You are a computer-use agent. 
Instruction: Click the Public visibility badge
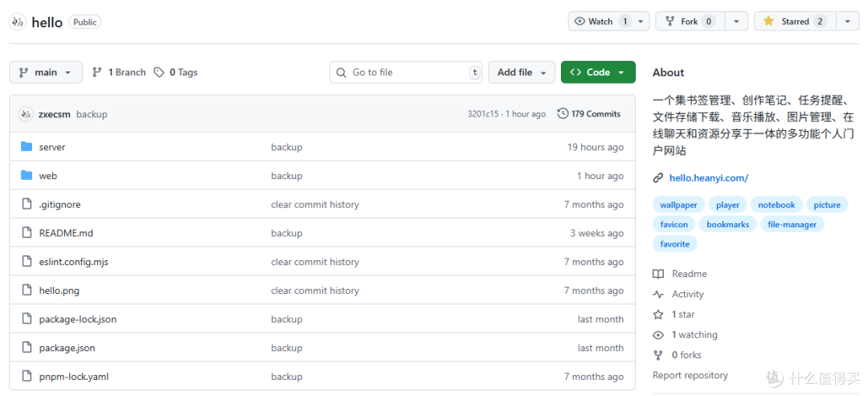[x=84, y=22]
